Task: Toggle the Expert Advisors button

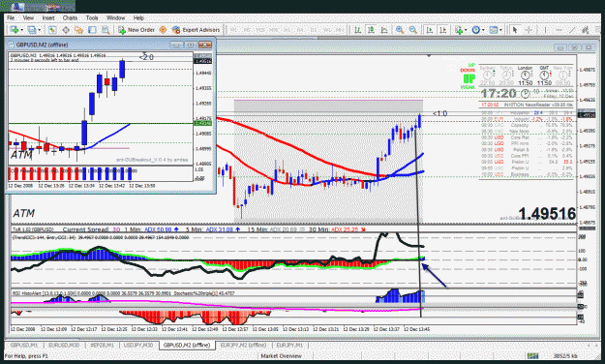Action: tap(196, 30)
